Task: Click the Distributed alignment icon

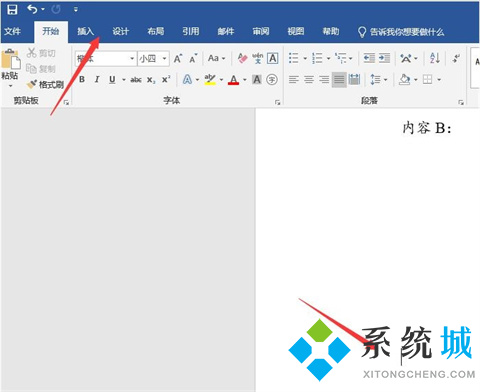Action: pos(354,79)
